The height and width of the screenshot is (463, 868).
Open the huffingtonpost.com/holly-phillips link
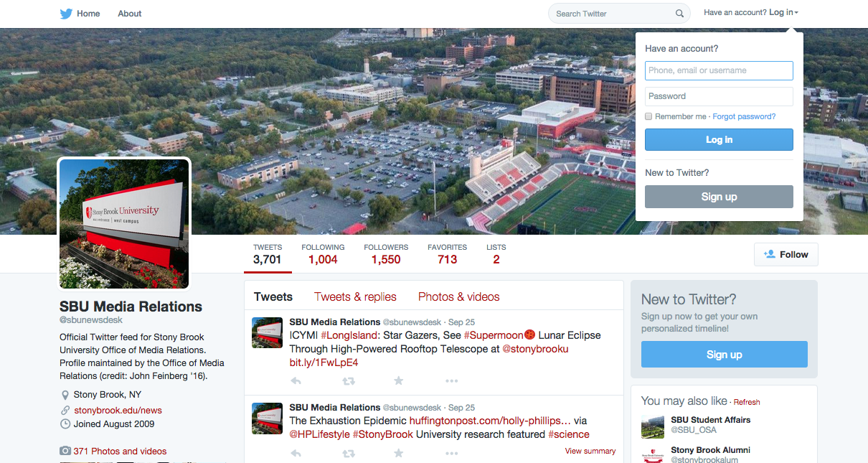pyautogui.click(x=490, y=421)
